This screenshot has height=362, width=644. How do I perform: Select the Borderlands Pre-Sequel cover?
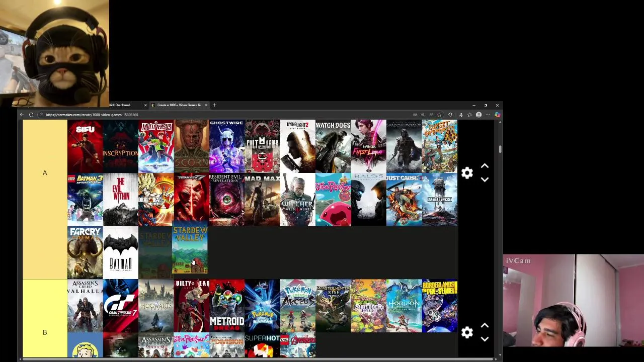click(440, 306)
